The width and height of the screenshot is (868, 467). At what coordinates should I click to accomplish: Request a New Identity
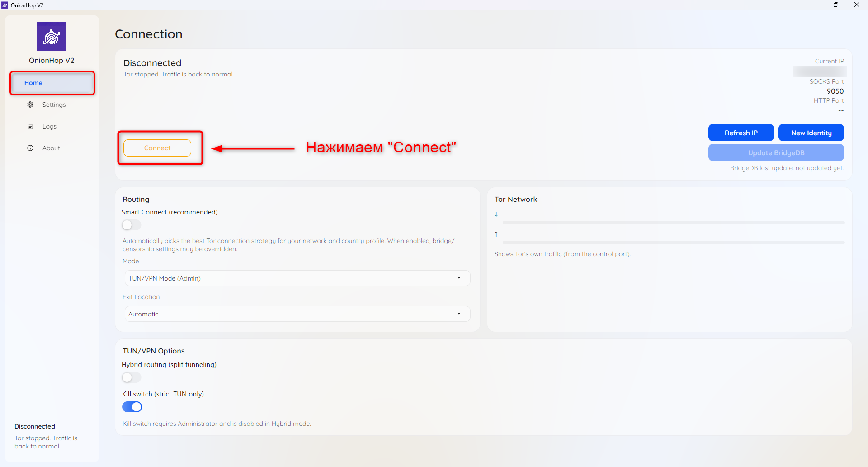tap(811, 133)
